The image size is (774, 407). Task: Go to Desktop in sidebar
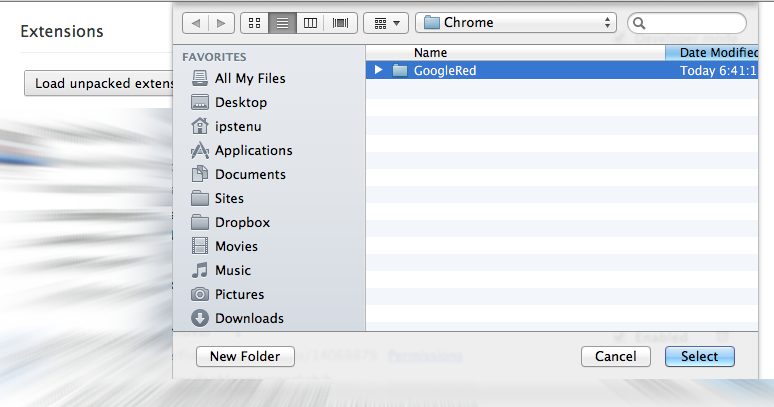click(240, 102)
